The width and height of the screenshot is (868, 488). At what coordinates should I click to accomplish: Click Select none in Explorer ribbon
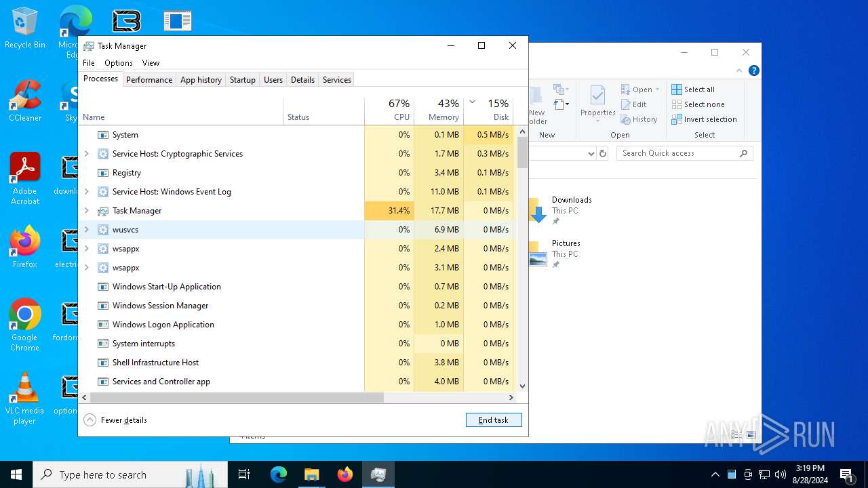coord(698,104)
